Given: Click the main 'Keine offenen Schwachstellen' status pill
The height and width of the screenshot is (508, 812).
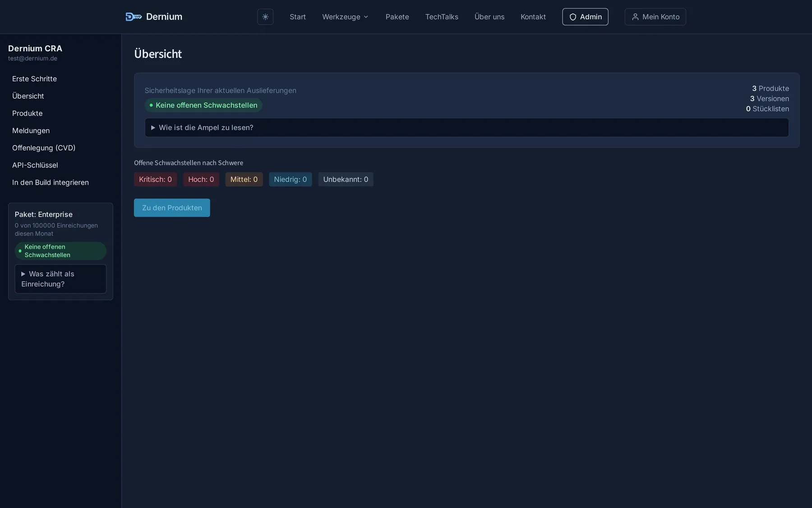Looking at the screenshot, I should (203, 105).
